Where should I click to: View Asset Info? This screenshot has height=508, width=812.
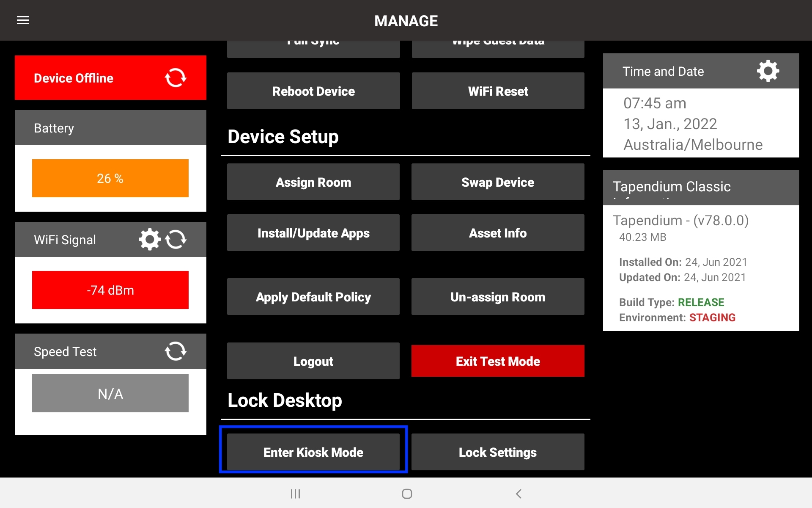click(x=497, y=233)
